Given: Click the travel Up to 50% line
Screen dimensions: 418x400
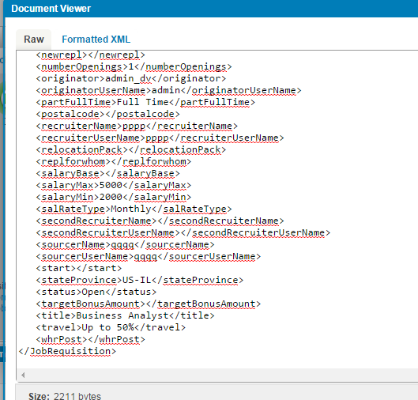Looking at the screenshot, I should pos(111,327).
